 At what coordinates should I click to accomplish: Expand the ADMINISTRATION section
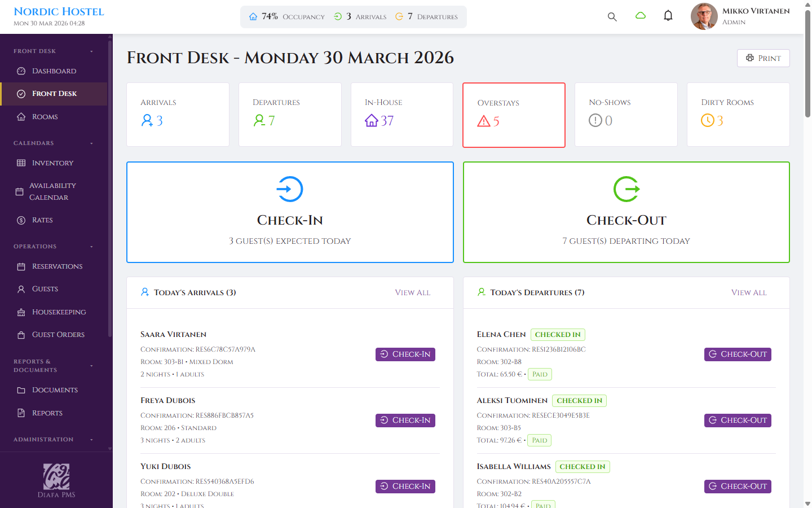tap(91, 439)
